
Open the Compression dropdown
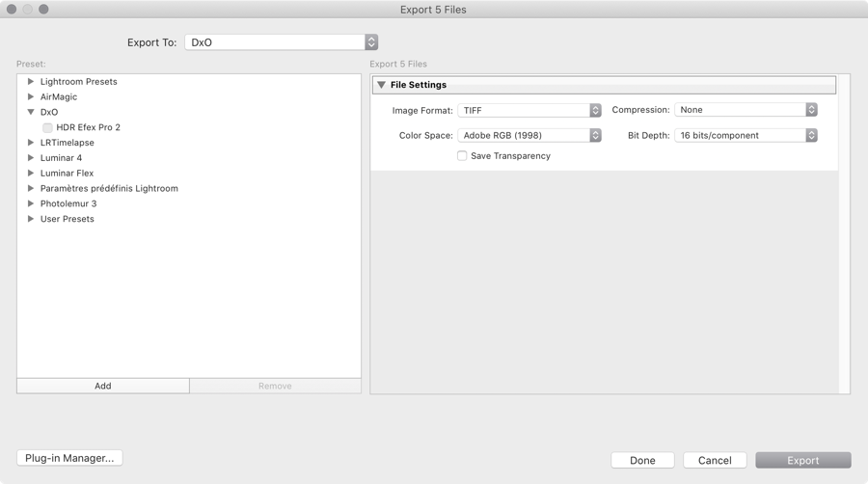click(746, 110)
